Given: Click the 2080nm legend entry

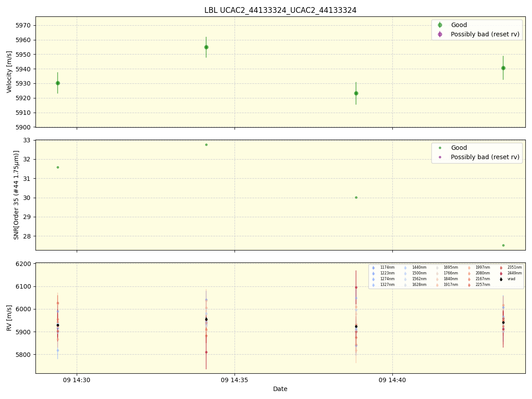Looking at the screenshot, I should pos(483,274).
